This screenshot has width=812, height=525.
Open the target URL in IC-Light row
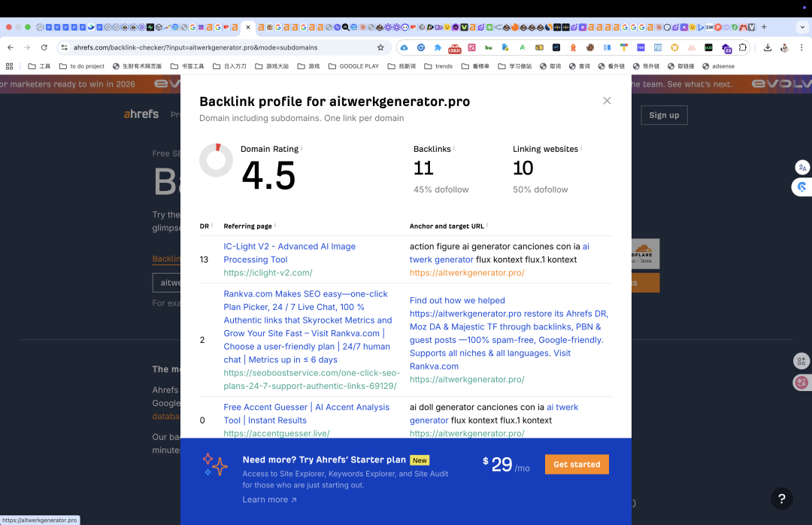pos(467,272)
